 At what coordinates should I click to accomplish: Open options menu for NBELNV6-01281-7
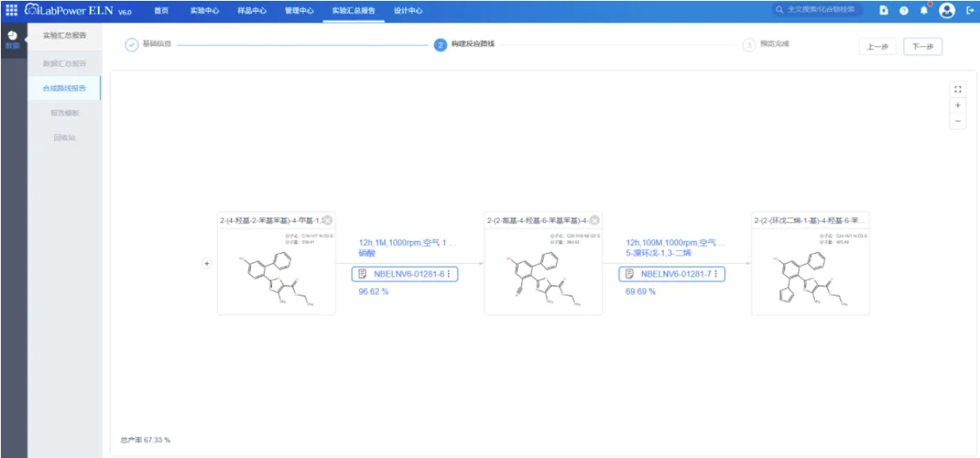click(x=716, y=274)
